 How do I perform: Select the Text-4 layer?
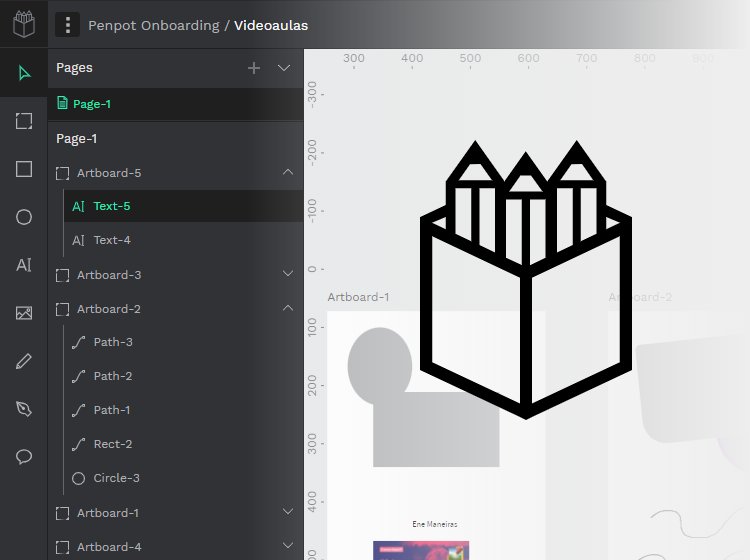point(112,241)
